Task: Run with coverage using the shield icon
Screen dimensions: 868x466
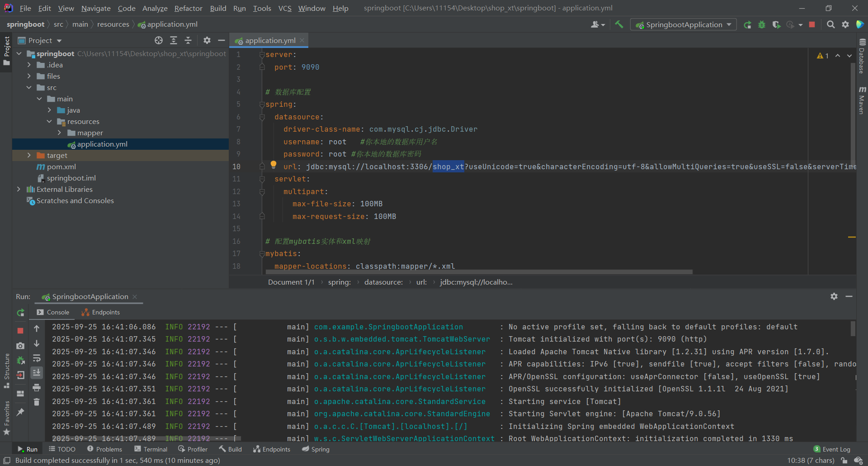Action: (776, 25)
